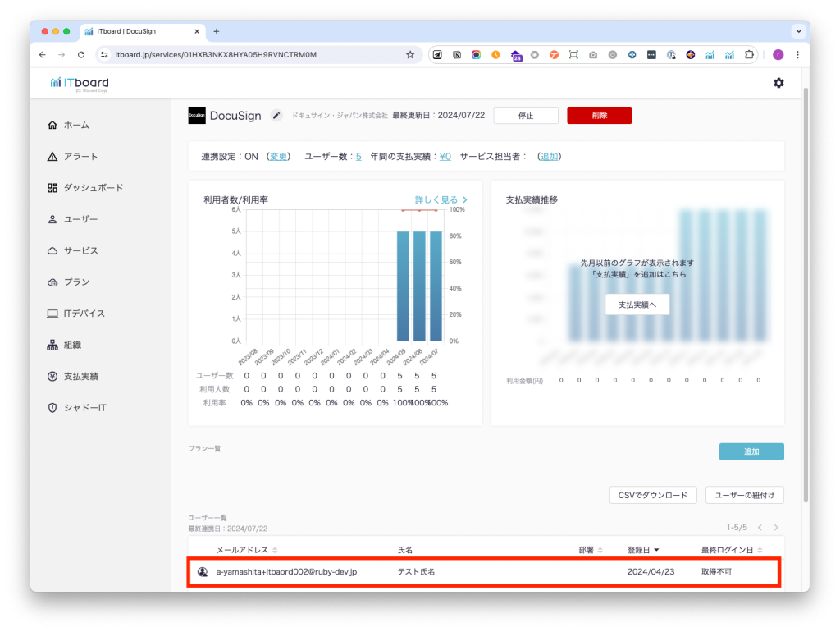The height and width of the screenshot is (632, 840).
Task: Click the 変更 link for 連携設定
Action: tap(278, 156)
